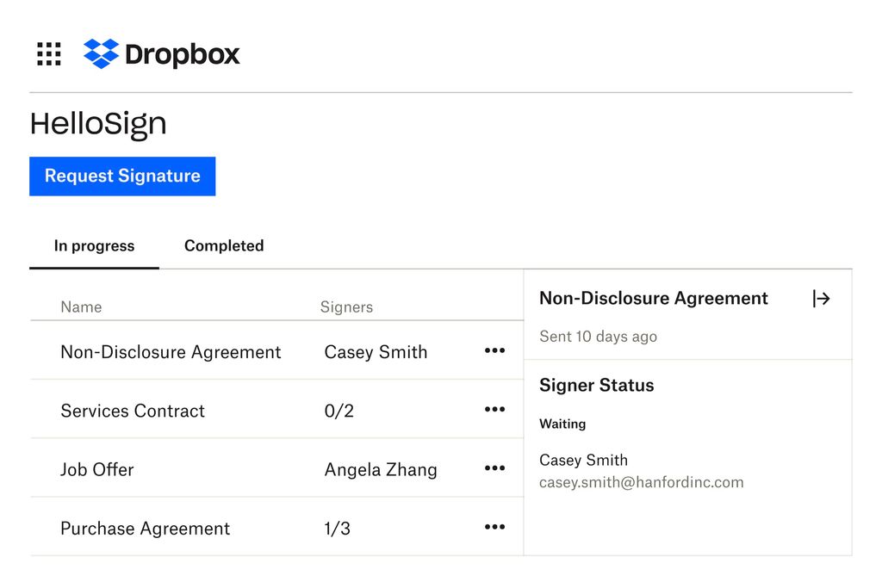
Task: Click signer Angela Zhang in the list
Action: [x=381, y=470]
